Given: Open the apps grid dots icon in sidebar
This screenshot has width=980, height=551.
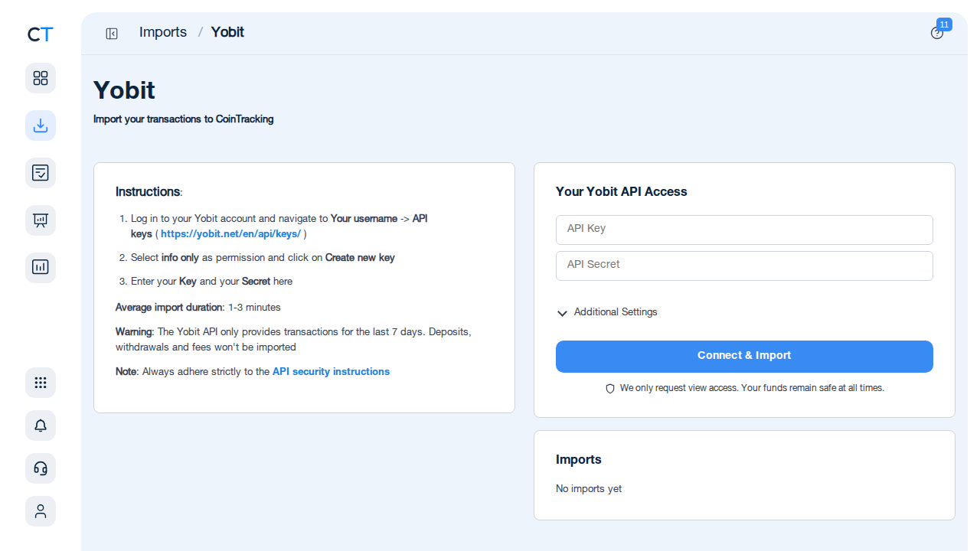Looking at the screenshot, I should coord(41,383).
